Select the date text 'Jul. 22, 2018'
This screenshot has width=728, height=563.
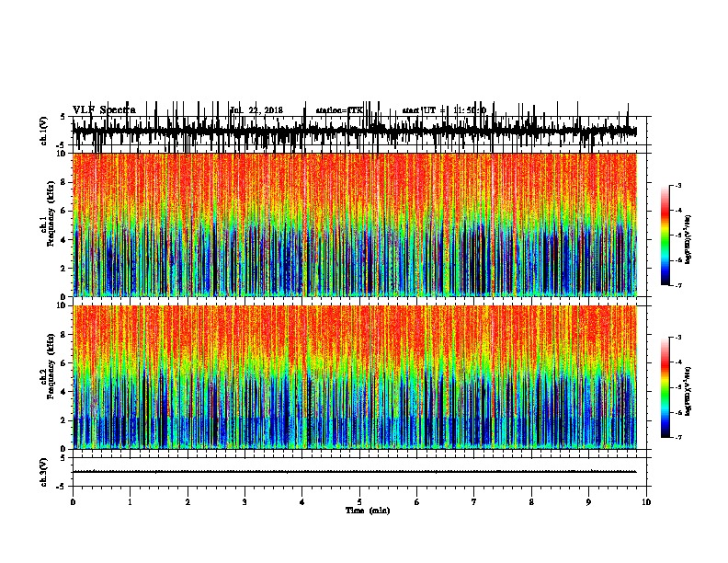256,110
